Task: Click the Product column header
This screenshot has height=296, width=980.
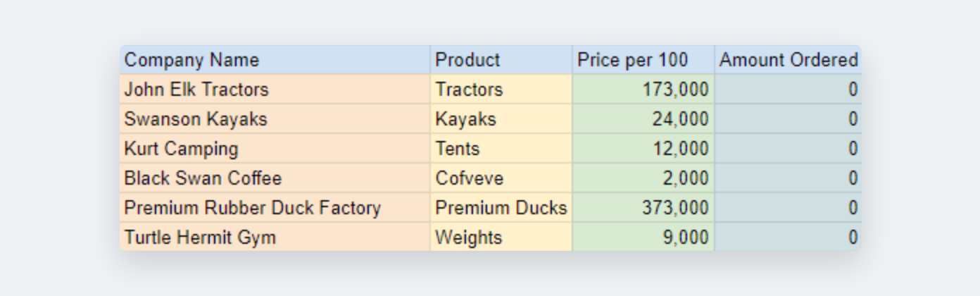Action: (x=501, y=60)
